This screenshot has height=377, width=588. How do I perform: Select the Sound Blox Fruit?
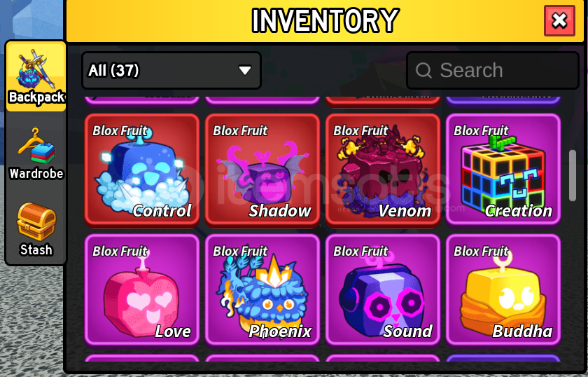point(382,290)
